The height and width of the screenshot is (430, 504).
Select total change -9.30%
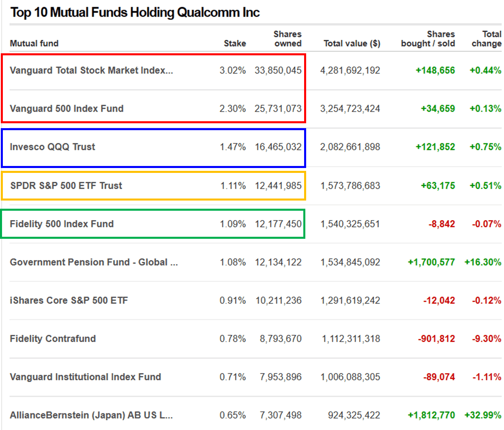click(x=486, y=338)
